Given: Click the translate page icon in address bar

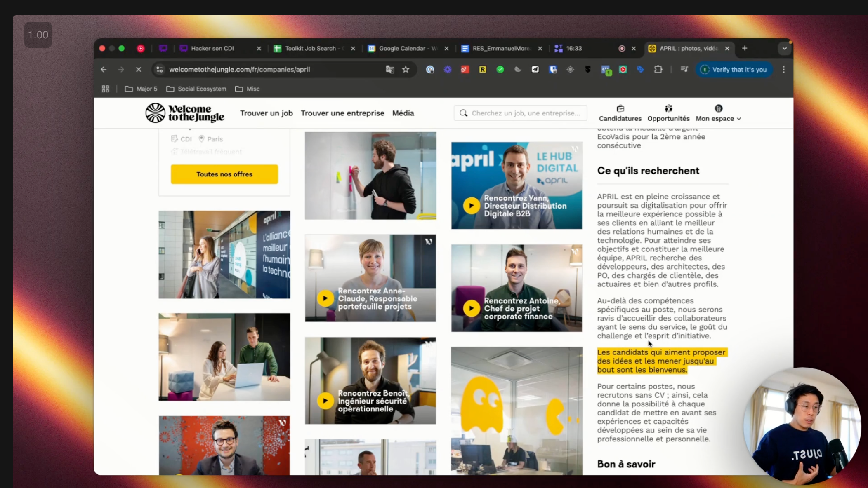Looking at the screenshot, I should coord(389,70).
